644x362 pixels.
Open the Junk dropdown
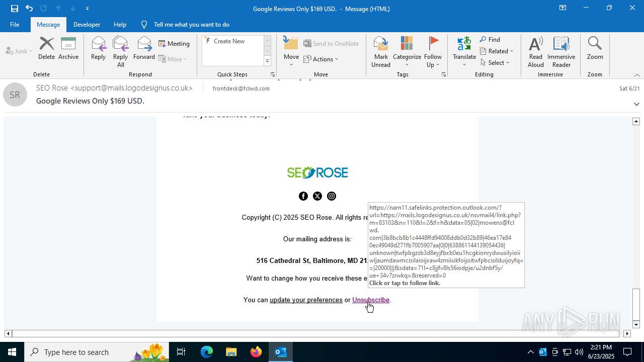19,51
